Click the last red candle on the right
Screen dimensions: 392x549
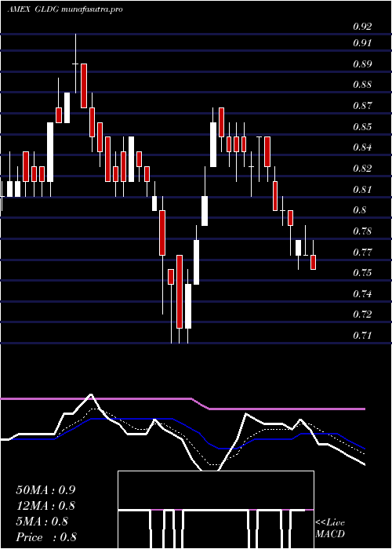[314, 262]
